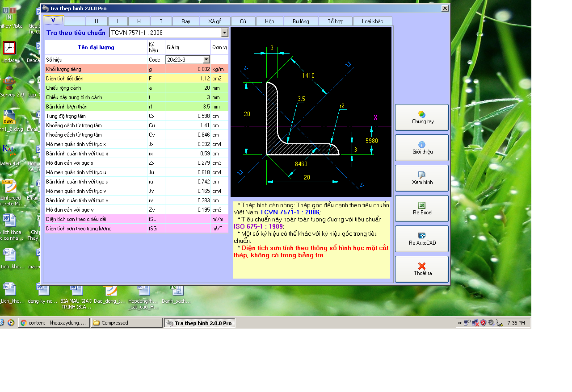
Task: Click the 0.618 value for Ju
Action: tap(188, 172)
